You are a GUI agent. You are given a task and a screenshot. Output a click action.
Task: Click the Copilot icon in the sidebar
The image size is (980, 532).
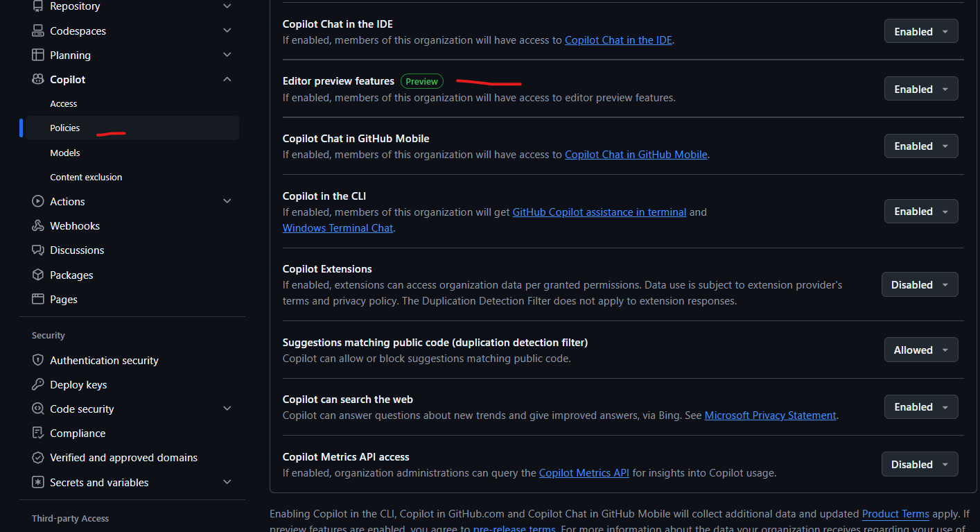37,79
